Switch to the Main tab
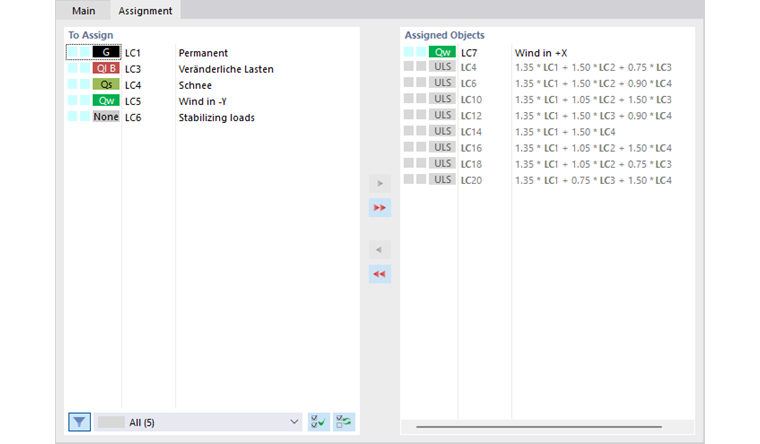Image resolution: width=760 pixels, height=444 pixels. [x=83, y=11]
